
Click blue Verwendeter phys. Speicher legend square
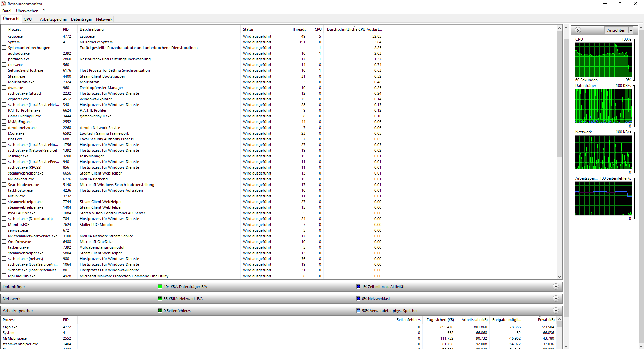pos(358,311)
